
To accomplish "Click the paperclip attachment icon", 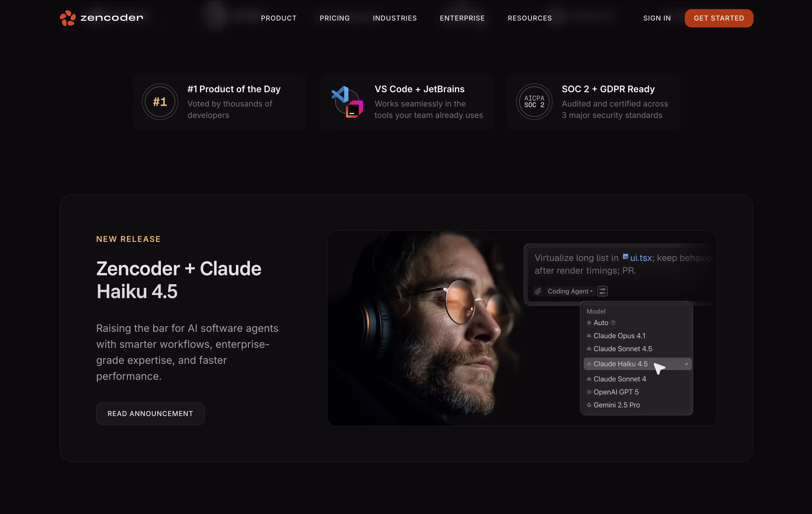I will tap(538, 291).
